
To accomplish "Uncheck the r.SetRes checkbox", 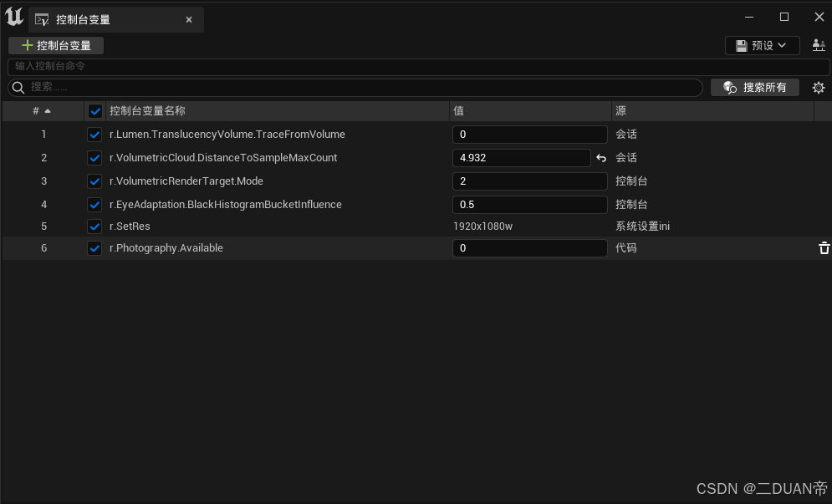I will coord(94,226).
